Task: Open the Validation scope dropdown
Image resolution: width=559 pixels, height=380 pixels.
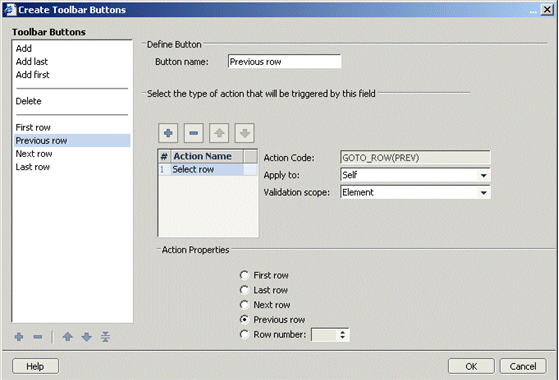Action: point(483,192)
